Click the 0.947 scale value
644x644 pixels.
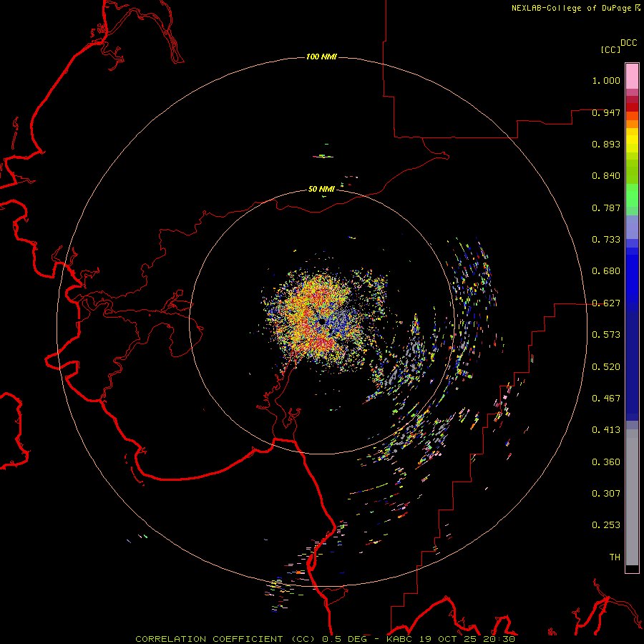[x=606, y=112]
